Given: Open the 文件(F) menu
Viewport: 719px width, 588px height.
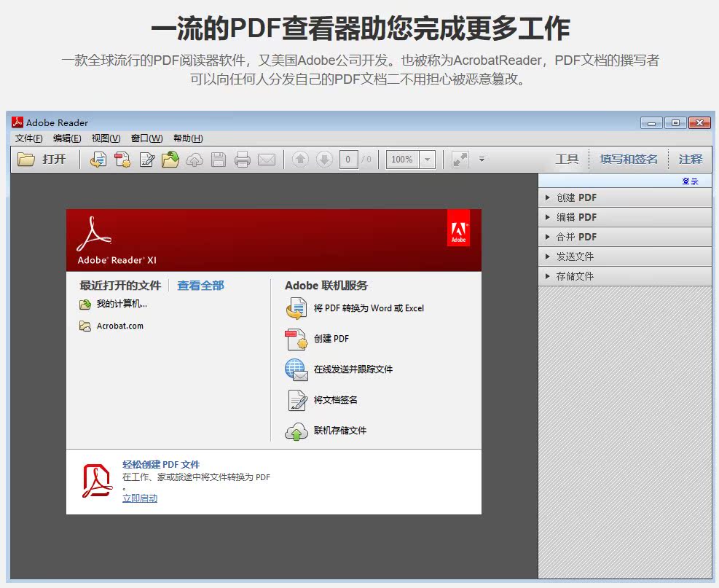Looking at the screenshot, I should coord(28,138).
